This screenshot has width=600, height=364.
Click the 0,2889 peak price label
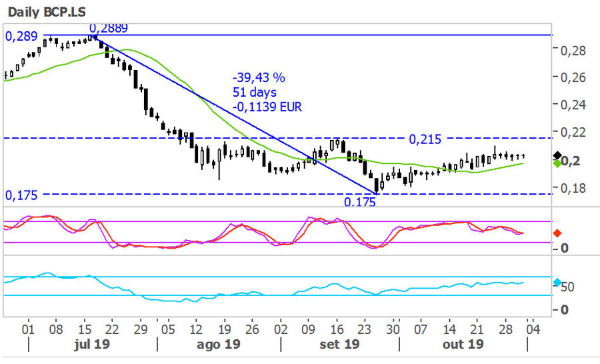[x=109, y=28]
